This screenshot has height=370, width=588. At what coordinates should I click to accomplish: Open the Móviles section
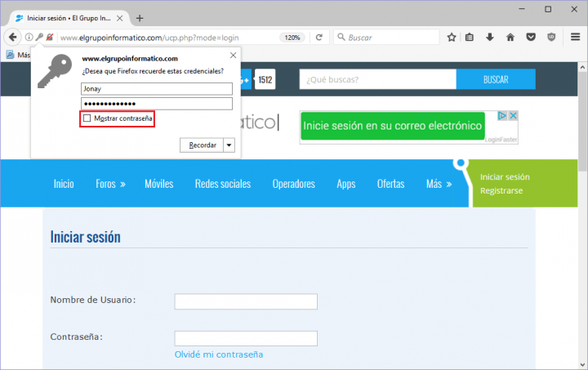click(159, 184)
